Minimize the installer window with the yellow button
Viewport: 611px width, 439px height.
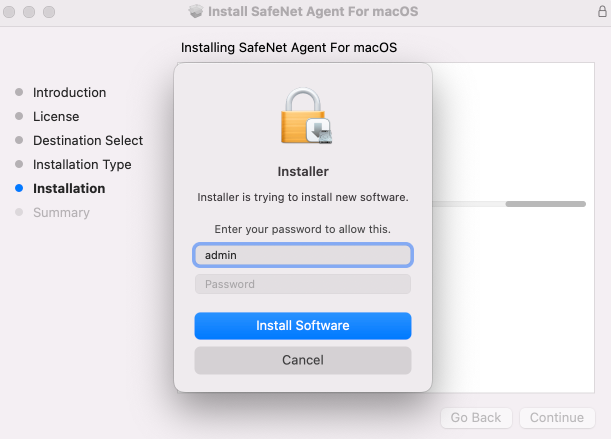28,11
